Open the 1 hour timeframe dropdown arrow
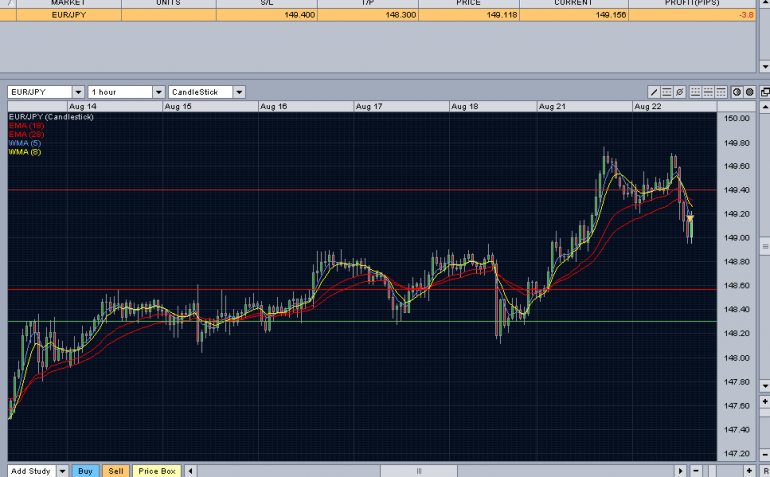Viewport: 770px width, 477px height. point(159,92)
